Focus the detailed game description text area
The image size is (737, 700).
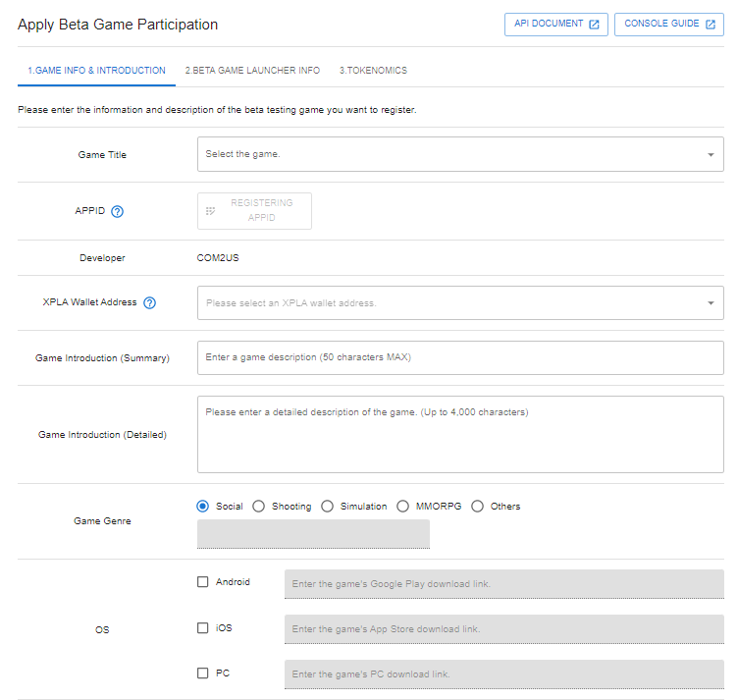pyautogui.click(x=460, y=434)
